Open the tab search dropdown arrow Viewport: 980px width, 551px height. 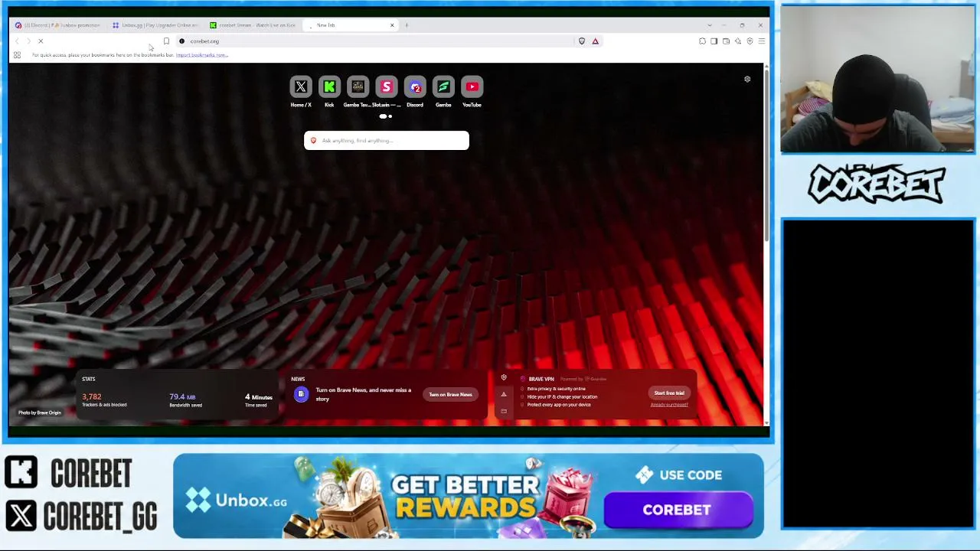coord(709,25)
